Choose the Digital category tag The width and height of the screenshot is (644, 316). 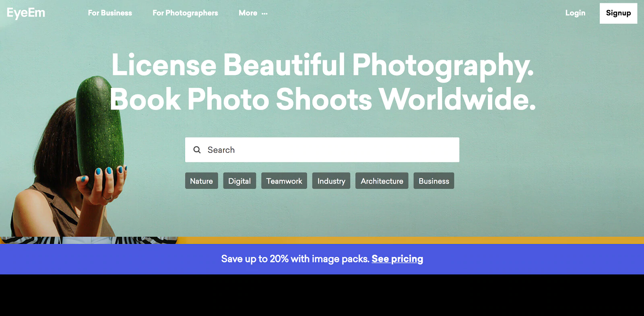(x=239, y=181)
